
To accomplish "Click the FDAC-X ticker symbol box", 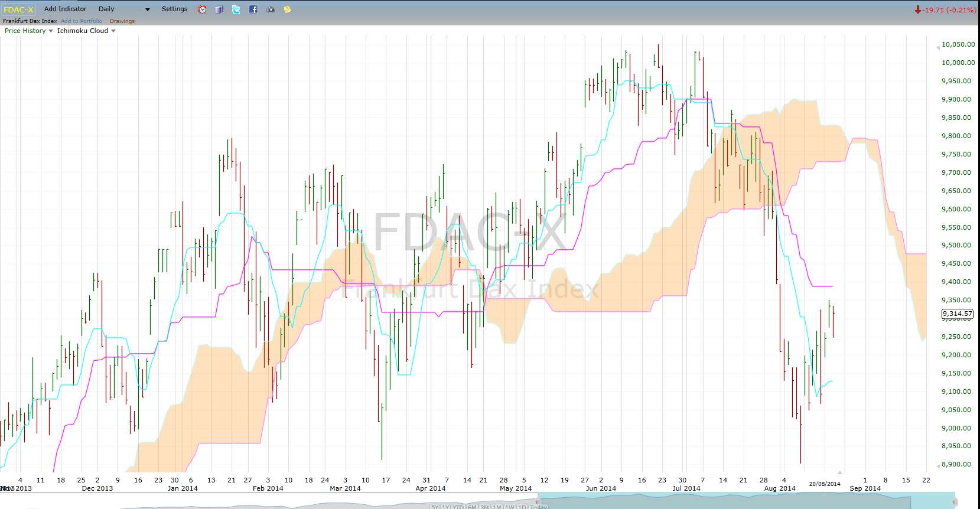I will coord(18,9).
